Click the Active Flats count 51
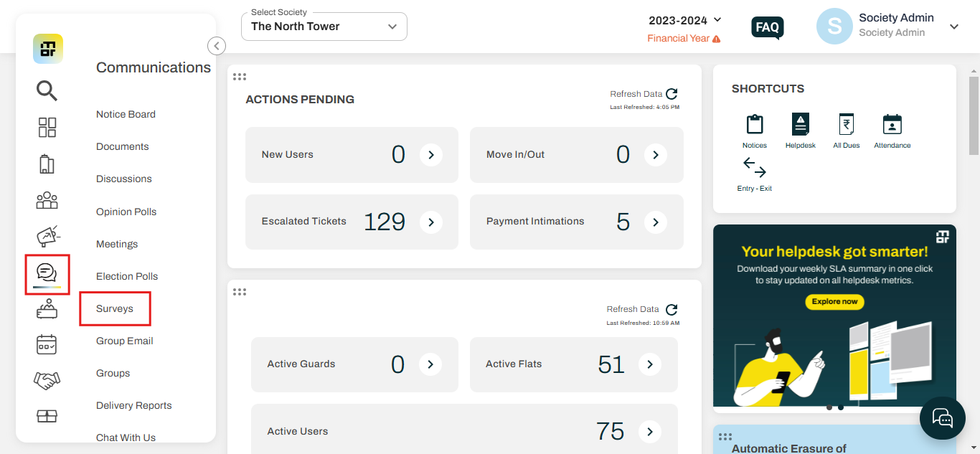 (611, 364)
